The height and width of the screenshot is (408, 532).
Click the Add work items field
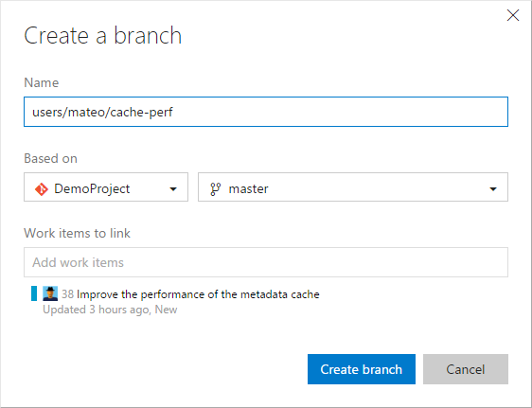[266, 262]
